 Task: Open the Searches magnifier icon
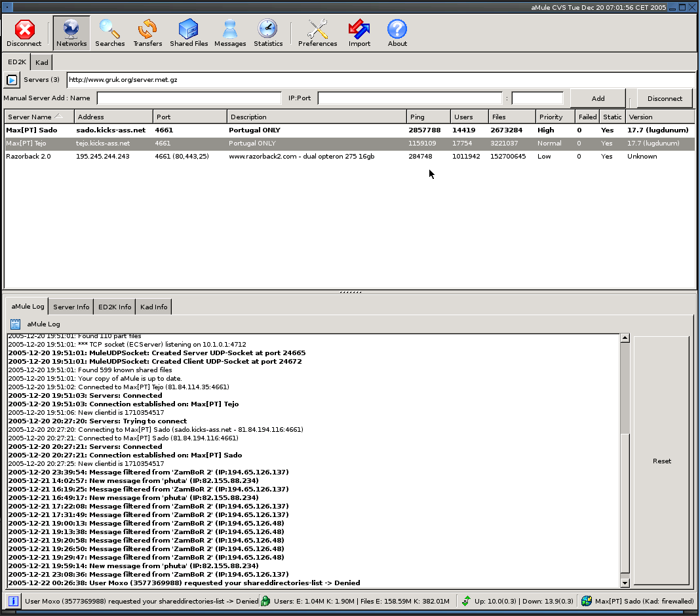[109, 33]
